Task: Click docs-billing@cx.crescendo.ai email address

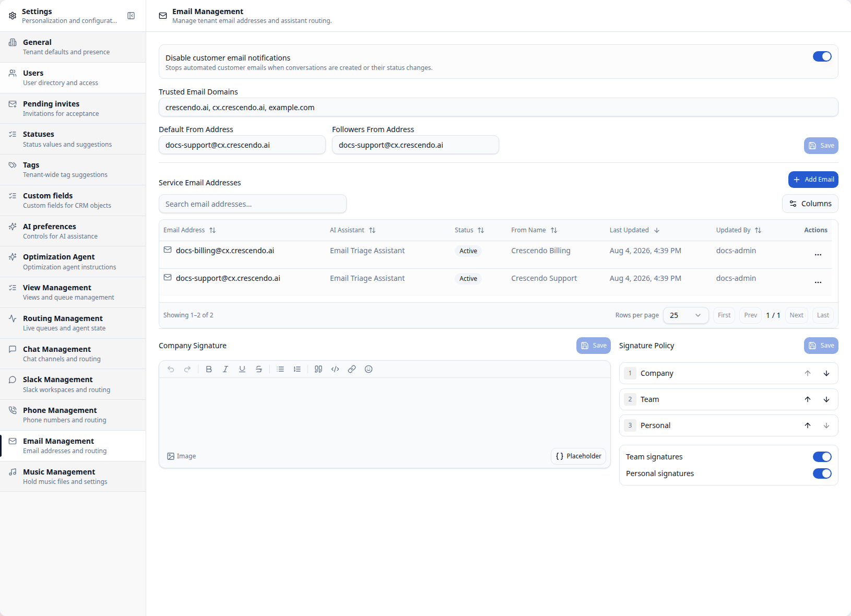Action: [225, 251]
